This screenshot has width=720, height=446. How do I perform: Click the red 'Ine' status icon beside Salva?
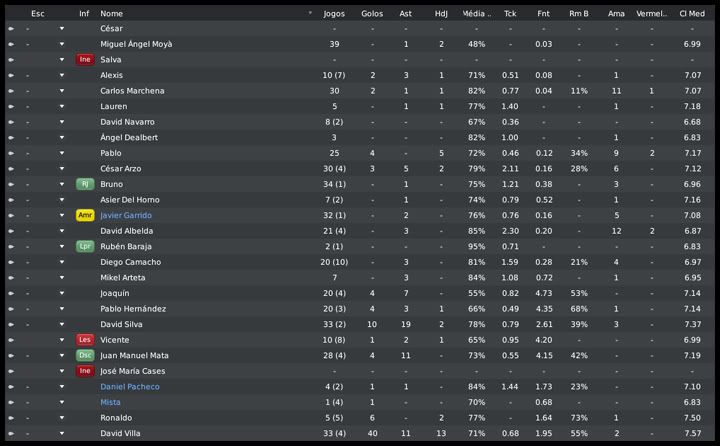pyautogui.click(x=85, y=59)
